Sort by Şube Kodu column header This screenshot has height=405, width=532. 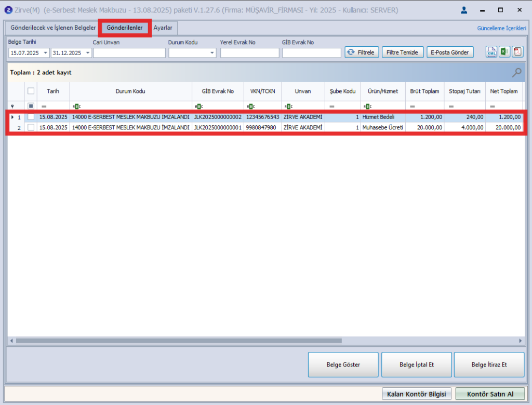(343, 92)
